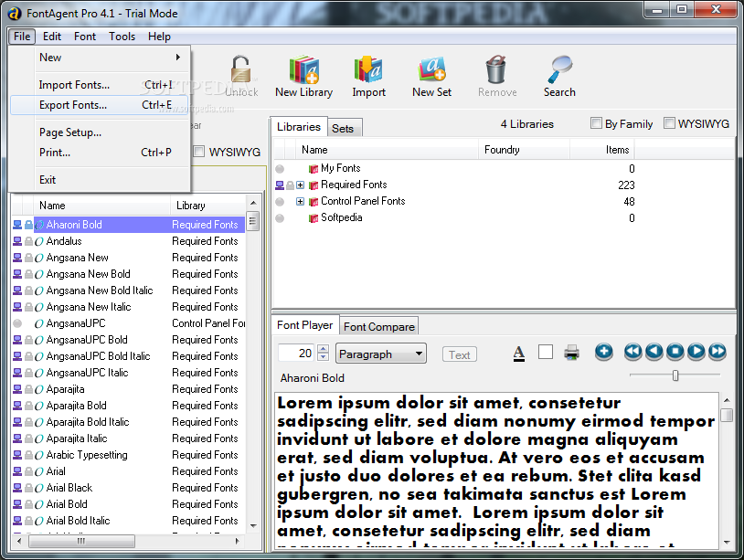744x560 pixels.
Task: Click font list scroll down arrow
Action: [253, 525]
